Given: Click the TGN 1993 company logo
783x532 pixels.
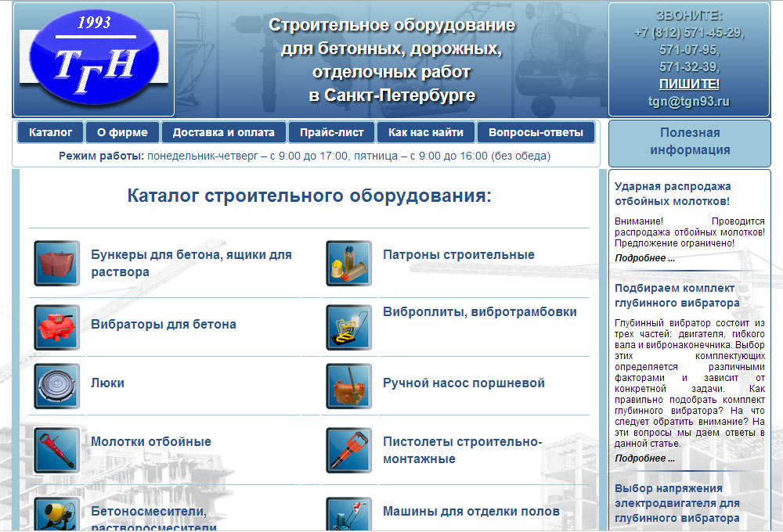Looking at the screenshot, I should pos(94,59).
